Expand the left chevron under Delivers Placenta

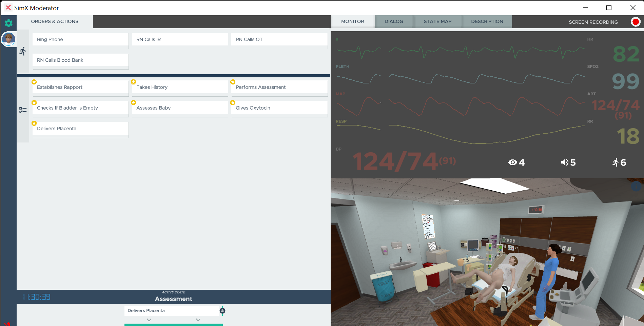coord(149,320)
